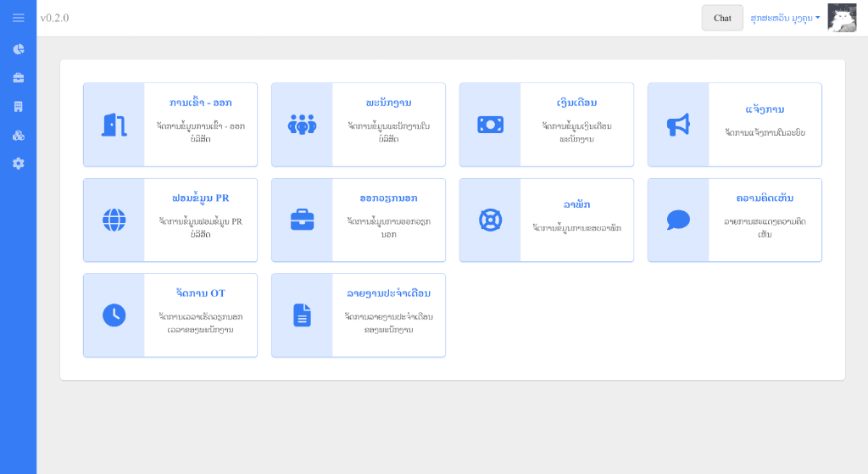Image resolution: width=868 pixels, height=474 pixels.
Task: Click the speech bubble comments icon
Action: click(679, 220)
